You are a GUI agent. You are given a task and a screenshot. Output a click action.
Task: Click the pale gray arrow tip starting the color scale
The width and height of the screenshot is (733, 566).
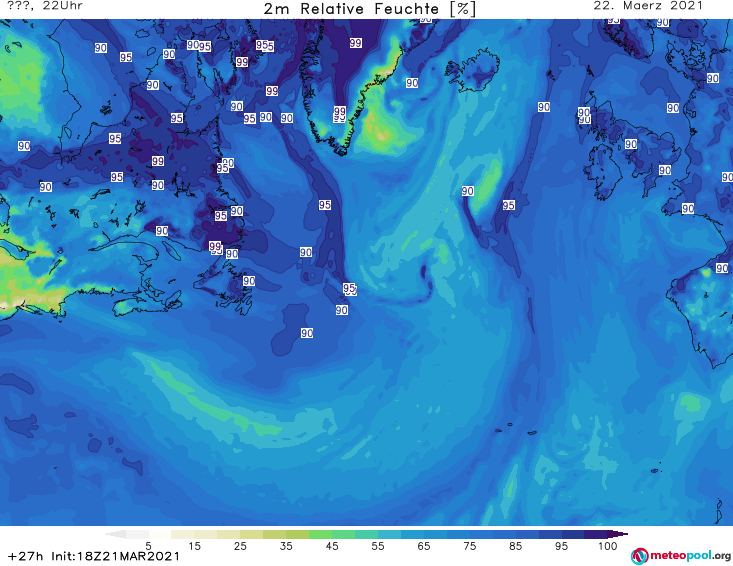point(115,534)
